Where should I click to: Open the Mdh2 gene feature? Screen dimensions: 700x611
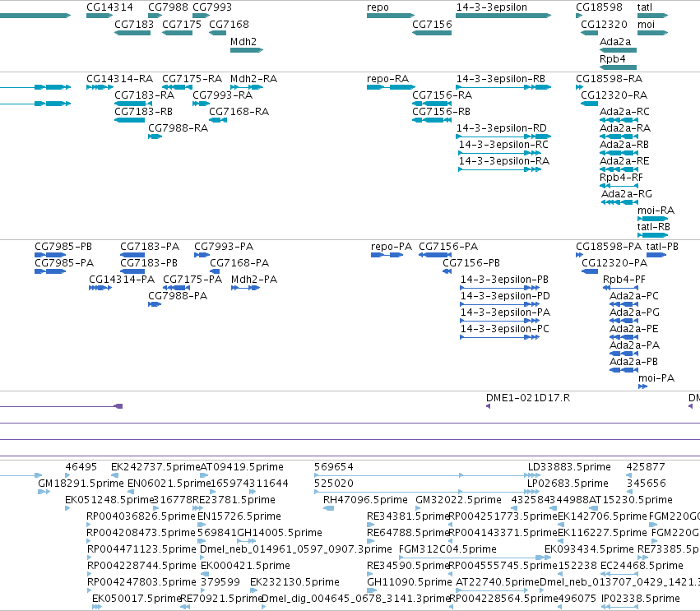247,50
